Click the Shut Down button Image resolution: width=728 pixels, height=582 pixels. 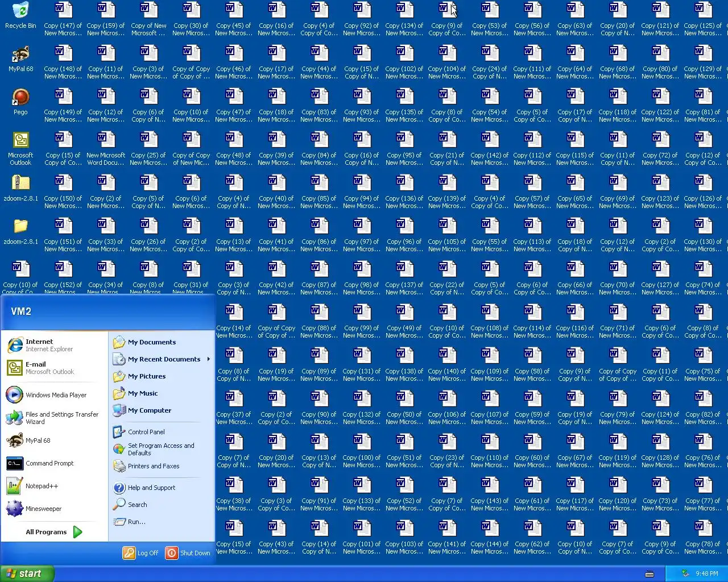coord(188,553)
